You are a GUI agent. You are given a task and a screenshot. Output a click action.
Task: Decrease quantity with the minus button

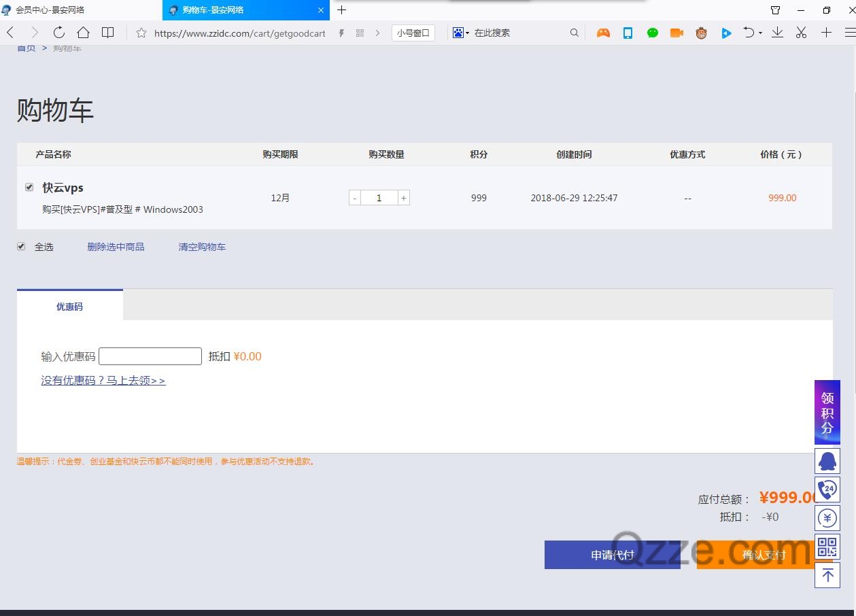[355, 198]
